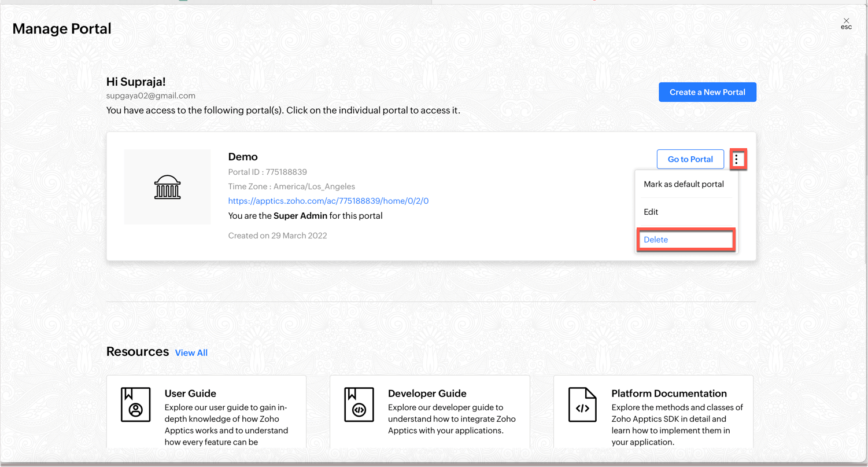Click the Create a New Portal button
Image resolution: width=868 pixels, height=467 pixels.
click(707, 92)
